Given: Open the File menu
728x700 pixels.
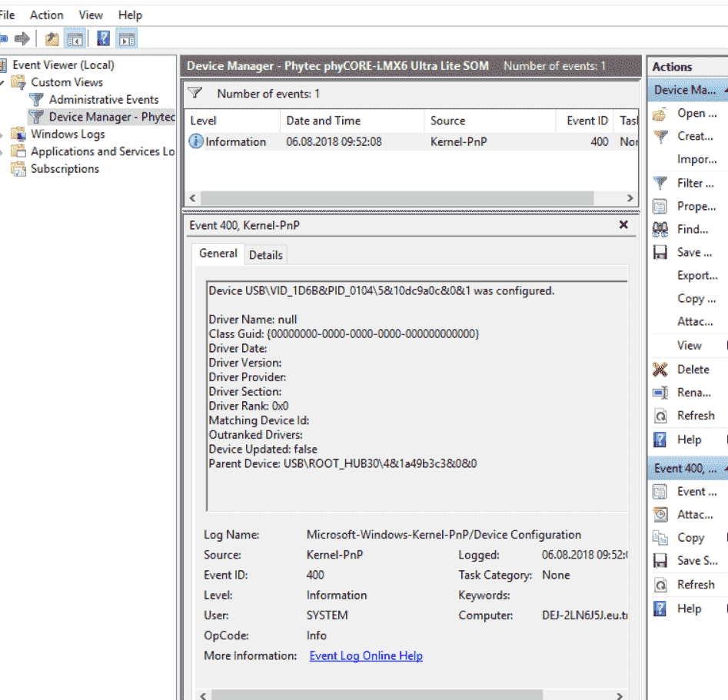Looking at the screenshot, I should [7, 15].
